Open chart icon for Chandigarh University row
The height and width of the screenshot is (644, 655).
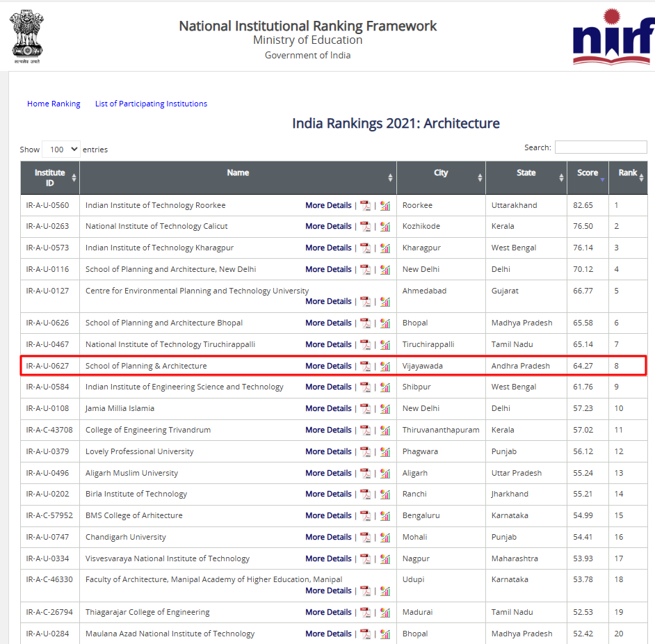(x=385, y=537)
